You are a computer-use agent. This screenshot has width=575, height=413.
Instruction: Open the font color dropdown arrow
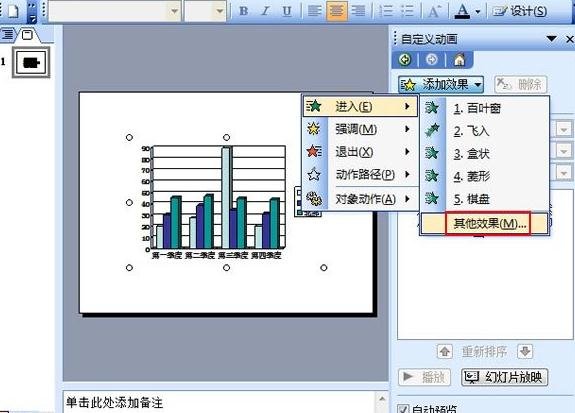point(477,12)
